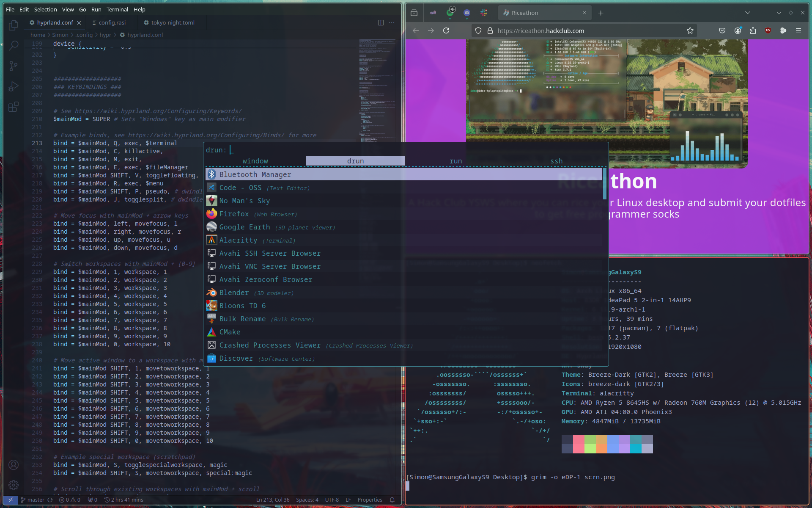Toggle the split editor layout button
The image size is (812, 508).
pos(381,22)
